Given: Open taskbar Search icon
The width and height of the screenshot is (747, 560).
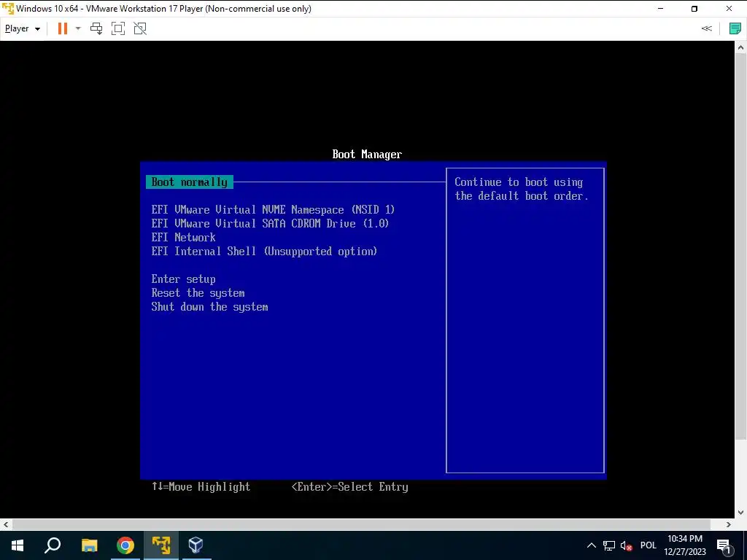Looking at the screenshot, I should pyautogui.click(x=53, y=545).
